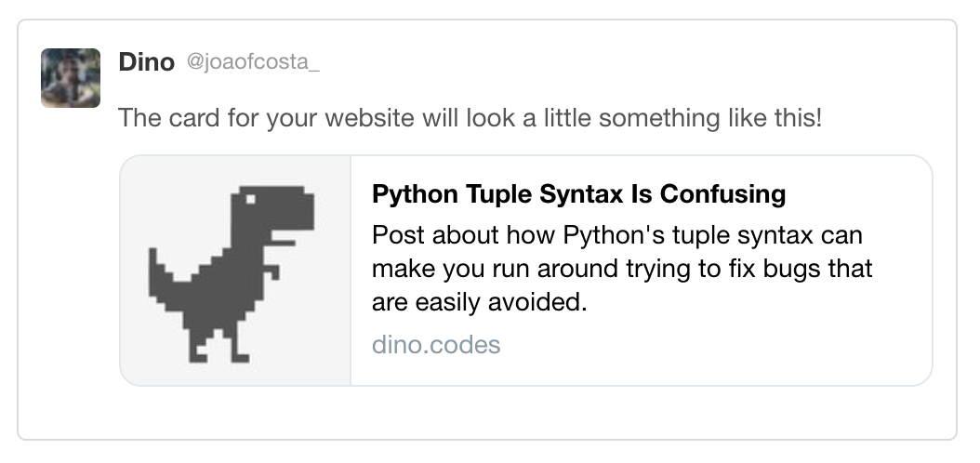Visit the dino.codes domain link
Viewport: 980px width, 463px height.
(x=436, y=345)
